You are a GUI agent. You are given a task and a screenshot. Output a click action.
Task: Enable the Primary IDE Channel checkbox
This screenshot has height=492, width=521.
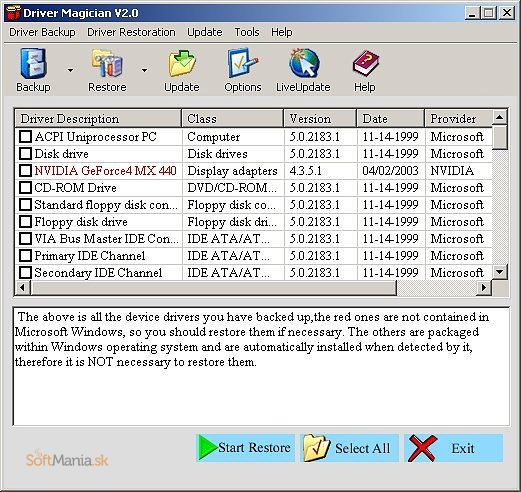tap(25, 256)
